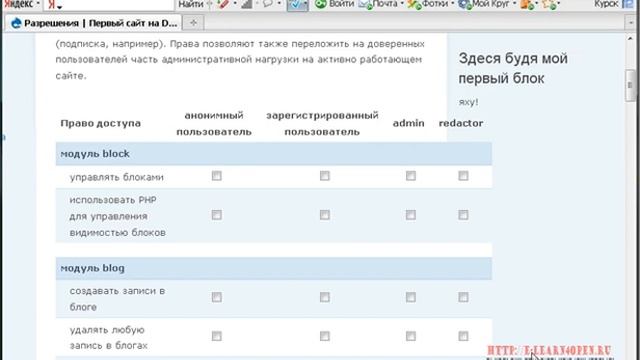Image resolution: width=640 pixels, height=360 pixels.
Task: Click the green Войти login icon
Action: 321,4
